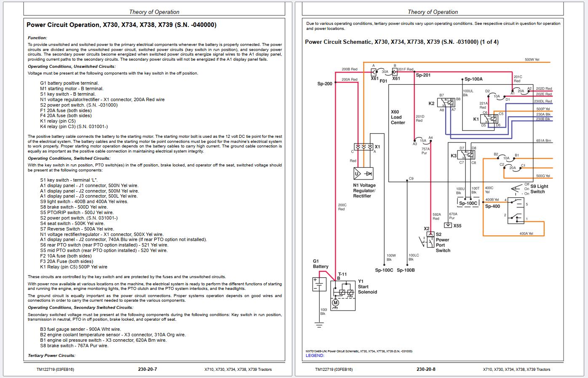588x378 pixels.
Task: Click 'K4 relay (pin C3)' list line
Action: click(74, 127)
